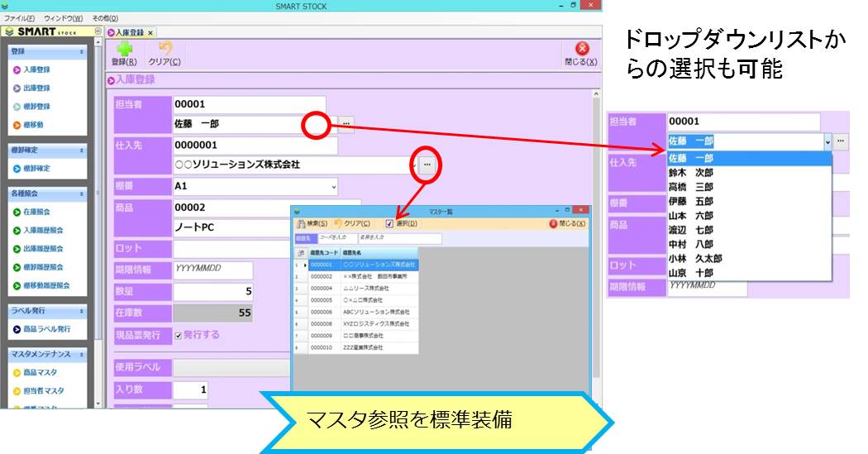
Task: Collapse the 登録 sidebar section
Action: 81,51
